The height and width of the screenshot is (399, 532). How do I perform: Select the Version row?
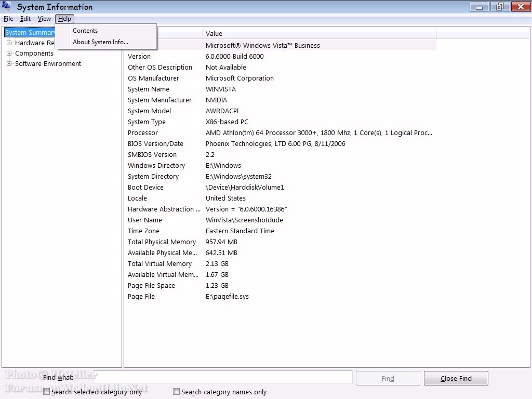tap(280, 56)
